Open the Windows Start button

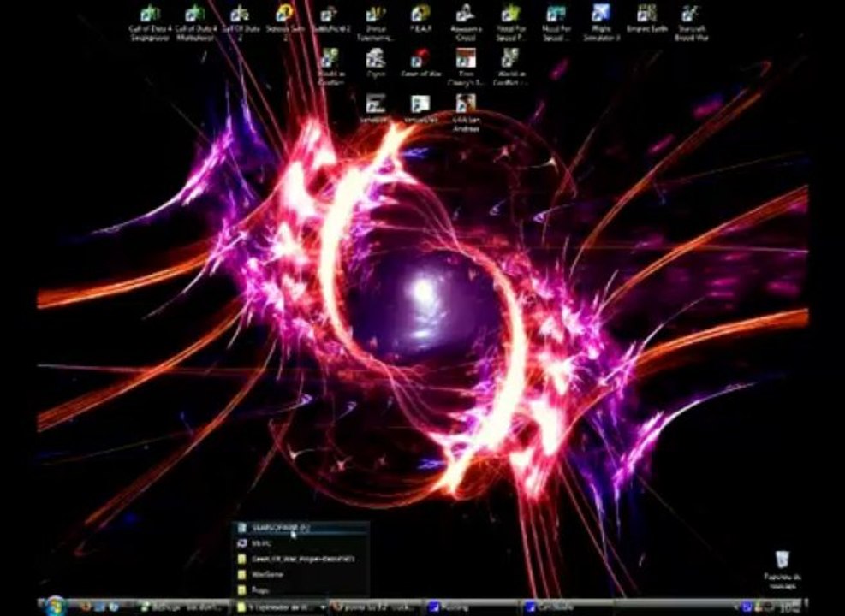pos(54,607)
